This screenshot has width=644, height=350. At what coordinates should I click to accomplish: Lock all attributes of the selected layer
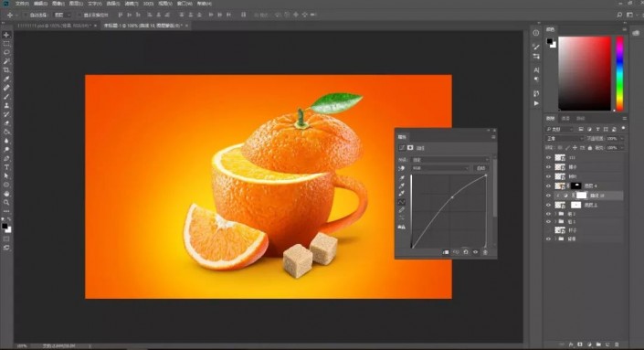590,147
